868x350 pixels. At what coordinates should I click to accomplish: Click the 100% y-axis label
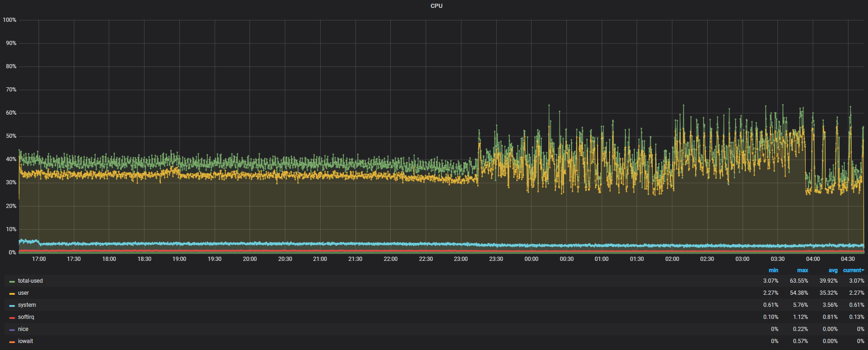click(10, 20)
